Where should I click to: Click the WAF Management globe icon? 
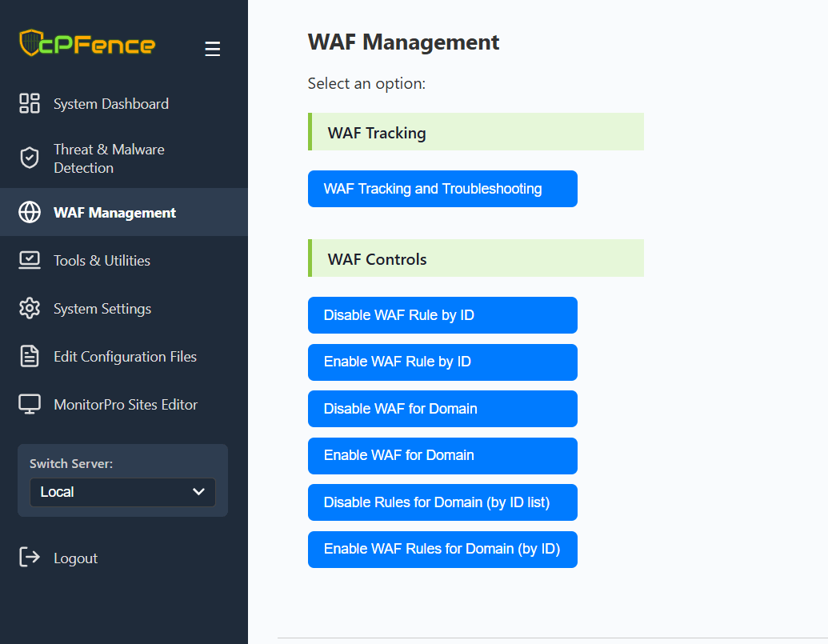click(30, 212)
